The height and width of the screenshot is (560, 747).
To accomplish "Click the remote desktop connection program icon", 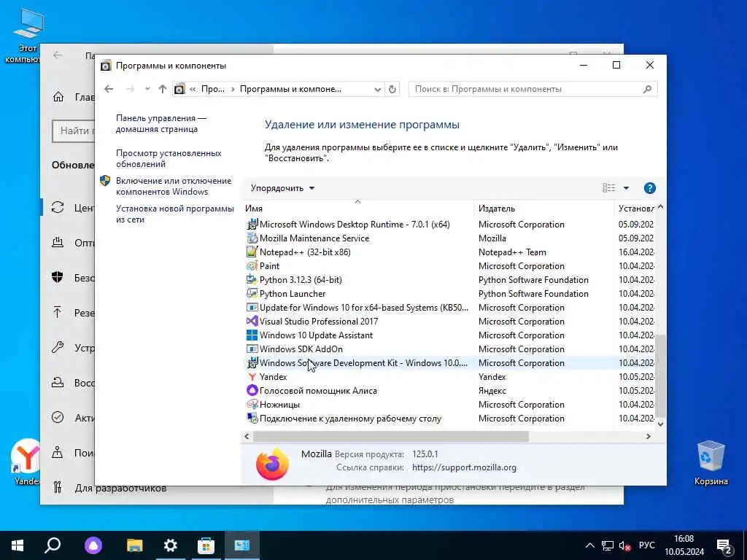I will (252, 418).
